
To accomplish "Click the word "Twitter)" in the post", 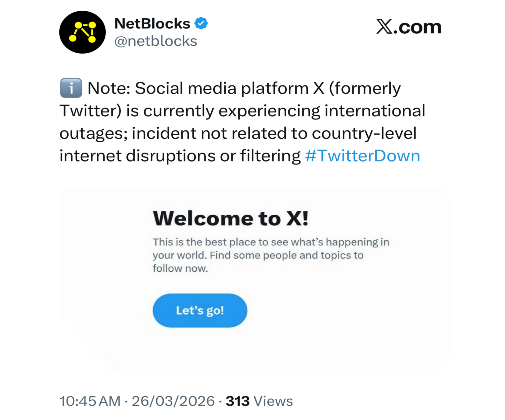I will 90,111.
